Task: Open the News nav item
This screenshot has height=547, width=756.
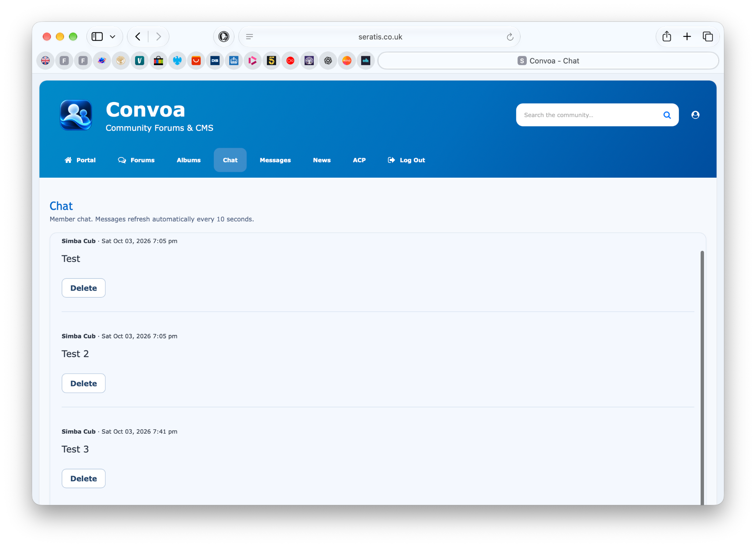Action: [322, 160]
